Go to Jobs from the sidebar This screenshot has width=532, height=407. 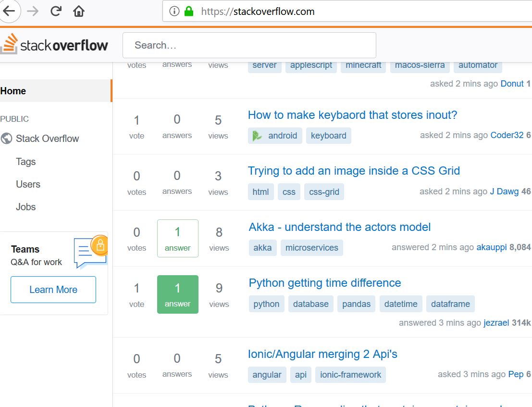(25, 207)
